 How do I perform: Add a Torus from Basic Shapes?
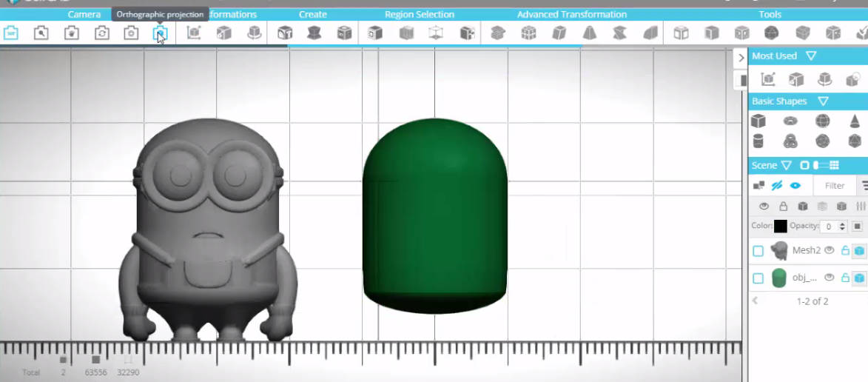coord(790,121)
